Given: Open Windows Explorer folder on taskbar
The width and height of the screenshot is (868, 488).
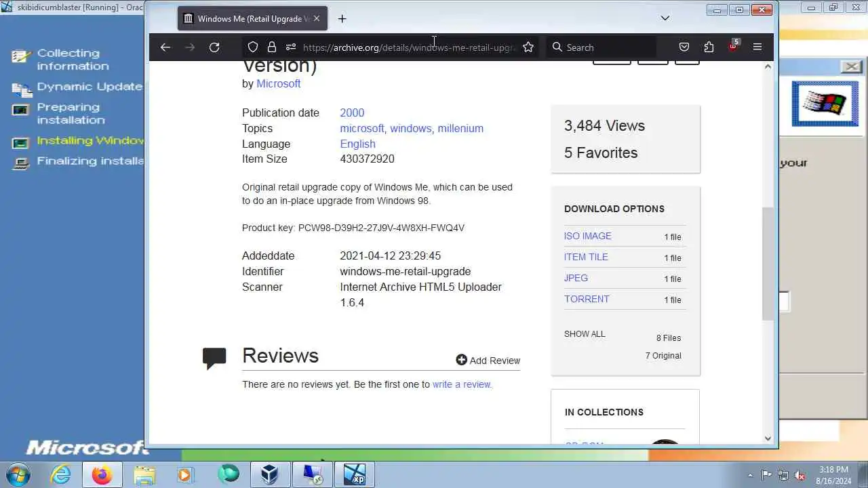Looking at the screenshot, I should pos(144,474).
